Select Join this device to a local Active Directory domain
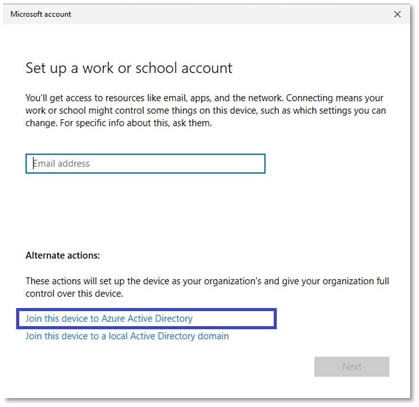Viewport: 419px width, 407px height. pos(127,336)
